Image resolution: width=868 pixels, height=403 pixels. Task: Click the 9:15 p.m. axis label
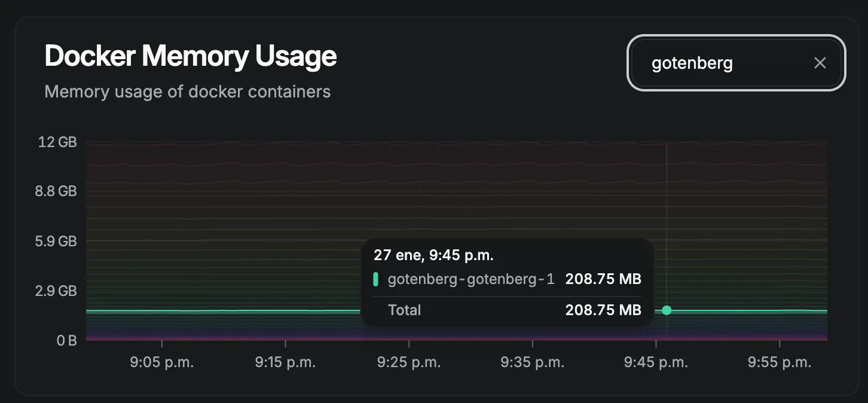(285, 362)
